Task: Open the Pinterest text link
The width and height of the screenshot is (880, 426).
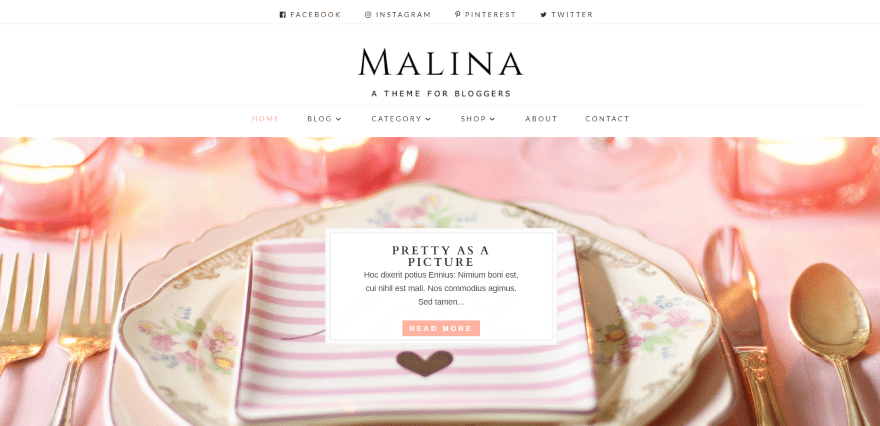Action: click(x=490, y=15)
